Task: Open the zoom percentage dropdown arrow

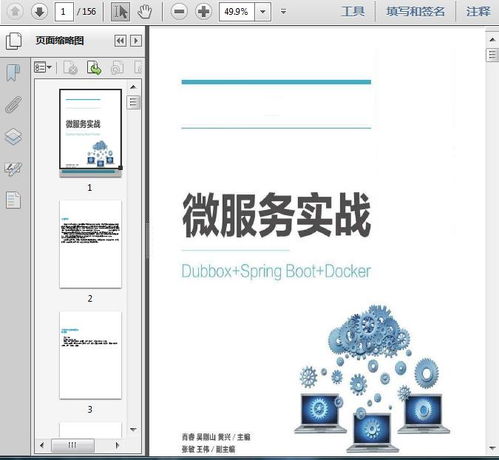Action: pos(263,12)
